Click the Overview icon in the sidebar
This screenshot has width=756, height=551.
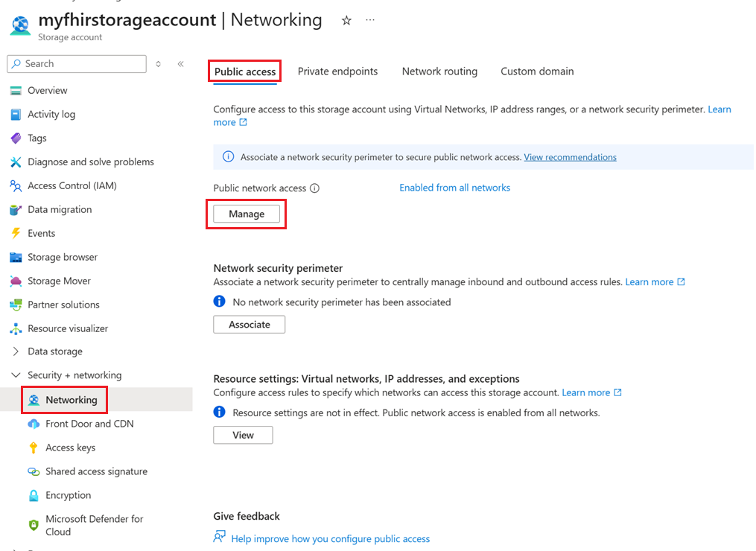coord(16,91)
